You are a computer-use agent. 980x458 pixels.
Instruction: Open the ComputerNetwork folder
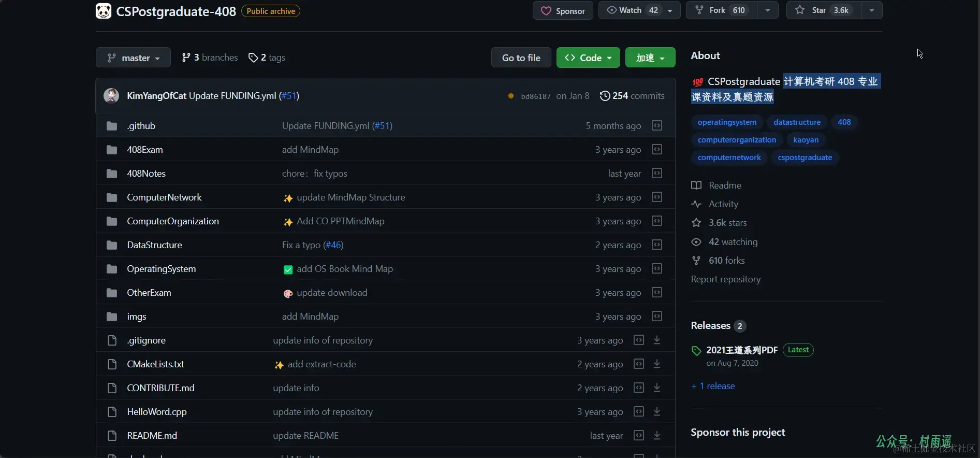164,197
